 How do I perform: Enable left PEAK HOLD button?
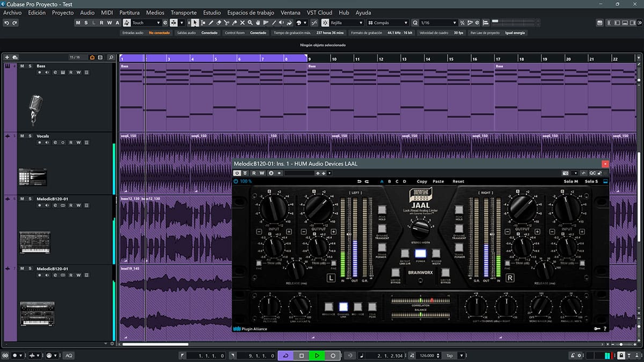(382, 210)
